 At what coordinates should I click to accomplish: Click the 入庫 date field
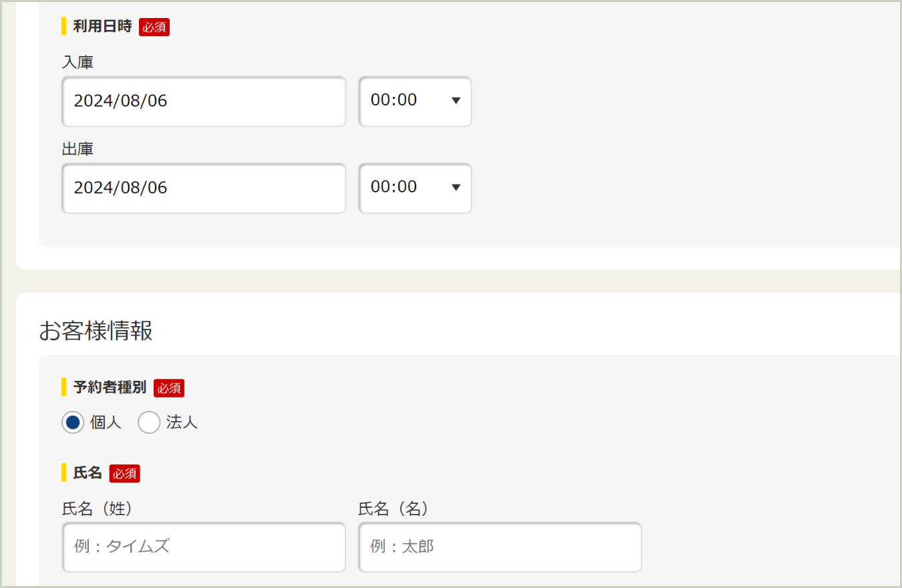click(204, 102)
